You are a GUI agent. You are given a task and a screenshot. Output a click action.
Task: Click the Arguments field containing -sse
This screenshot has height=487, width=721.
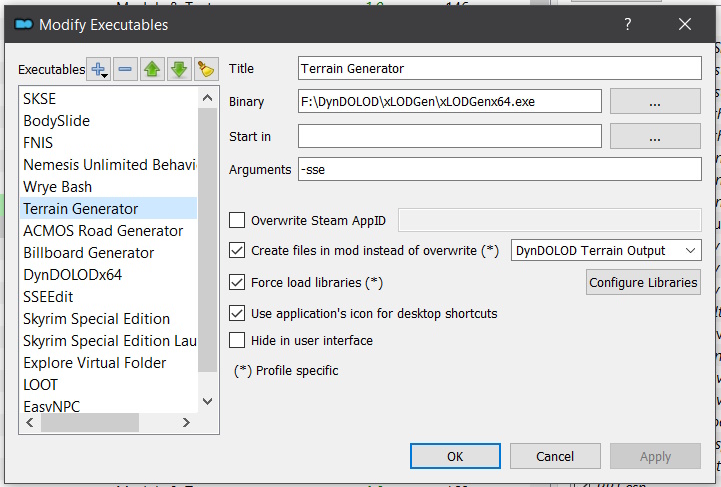(x=500, y=169)
